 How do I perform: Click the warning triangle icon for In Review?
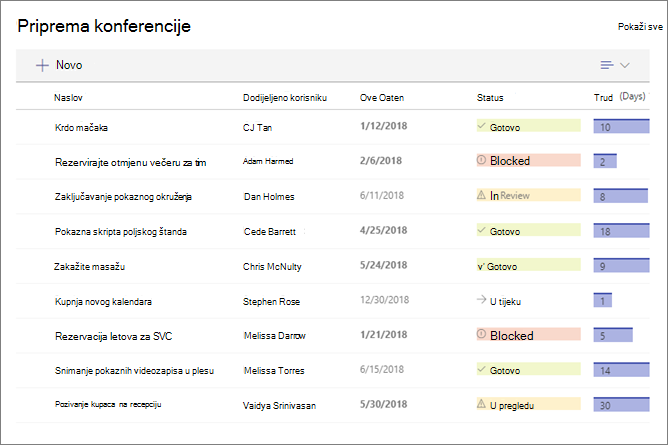481,195
